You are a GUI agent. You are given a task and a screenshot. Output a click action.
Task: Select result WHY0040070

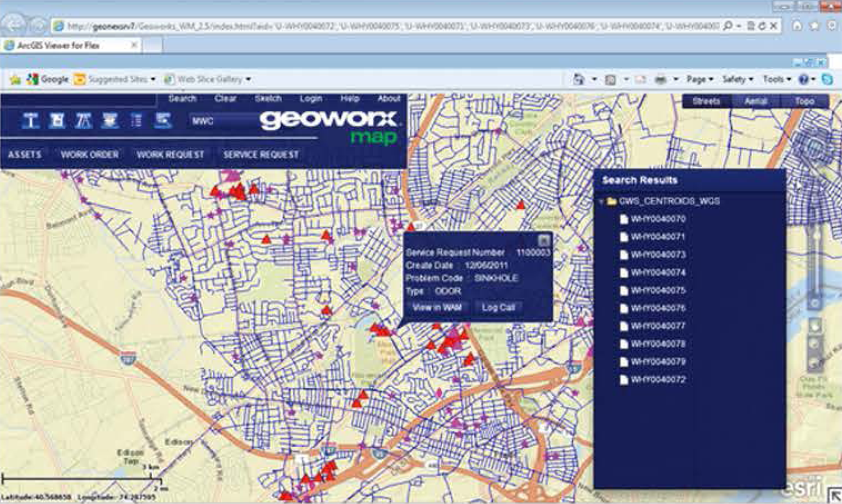[x=658, y=219]
